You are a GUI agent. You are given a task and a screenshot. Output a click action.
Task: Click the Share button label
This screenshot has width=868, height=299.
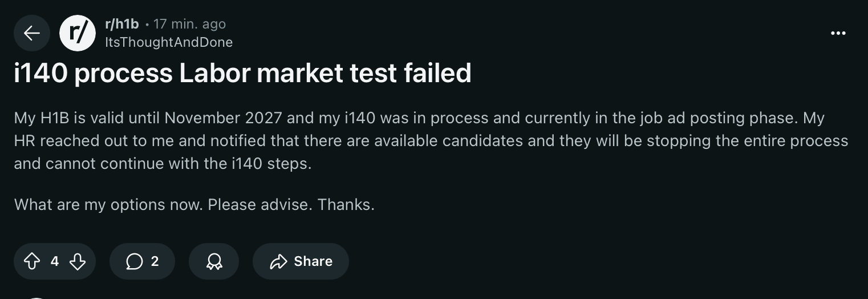tap(313, 261)
